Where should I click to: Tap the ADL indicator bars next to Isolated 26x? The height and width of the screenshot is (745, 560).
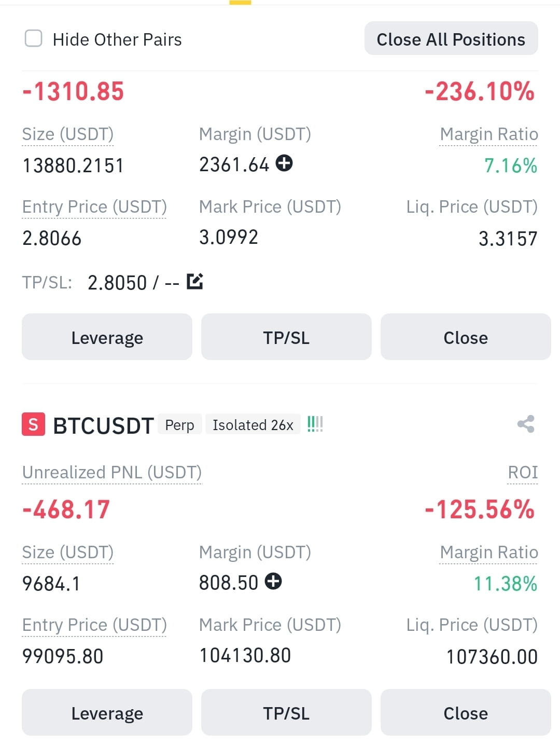tap(315, 424)
